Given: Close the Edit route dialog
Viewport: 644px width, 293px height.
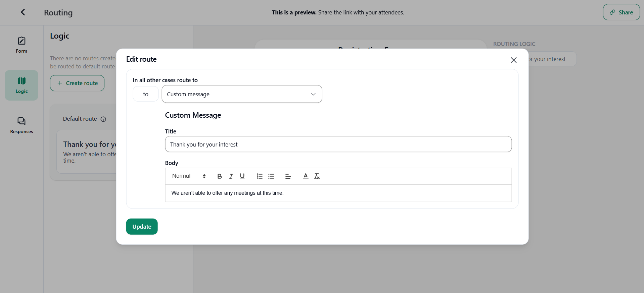Looking at the screenshot, I should 513,60.
